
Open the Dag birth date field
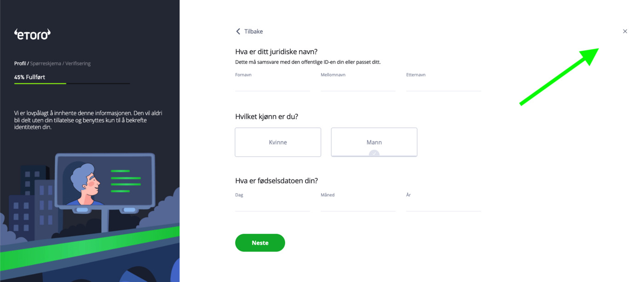[x=273, y=205]
